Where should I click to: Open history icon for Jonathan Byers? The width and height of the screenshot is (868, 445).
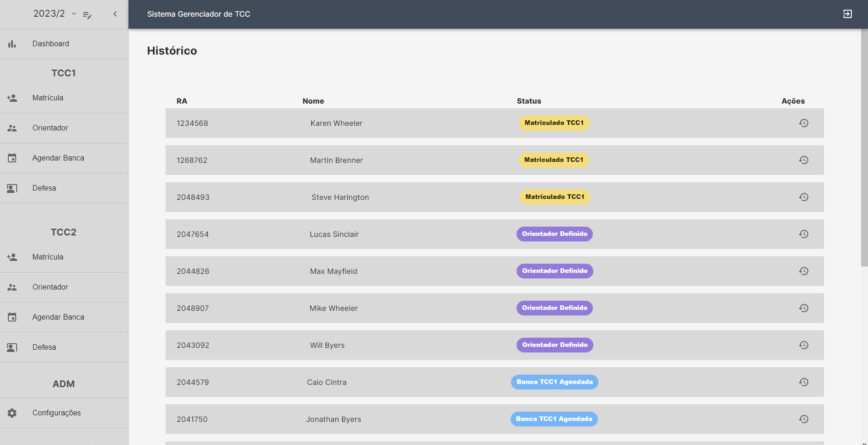(804, 419)
